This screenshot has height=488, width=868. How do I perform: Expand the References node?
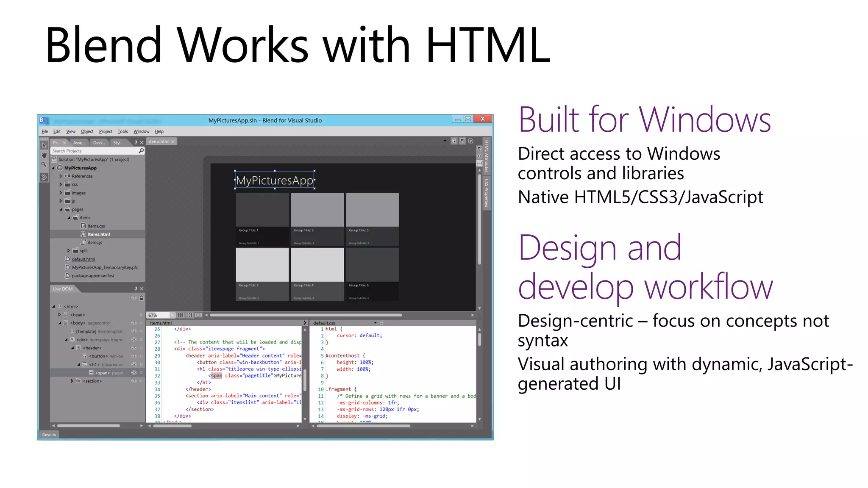point(61,176)
